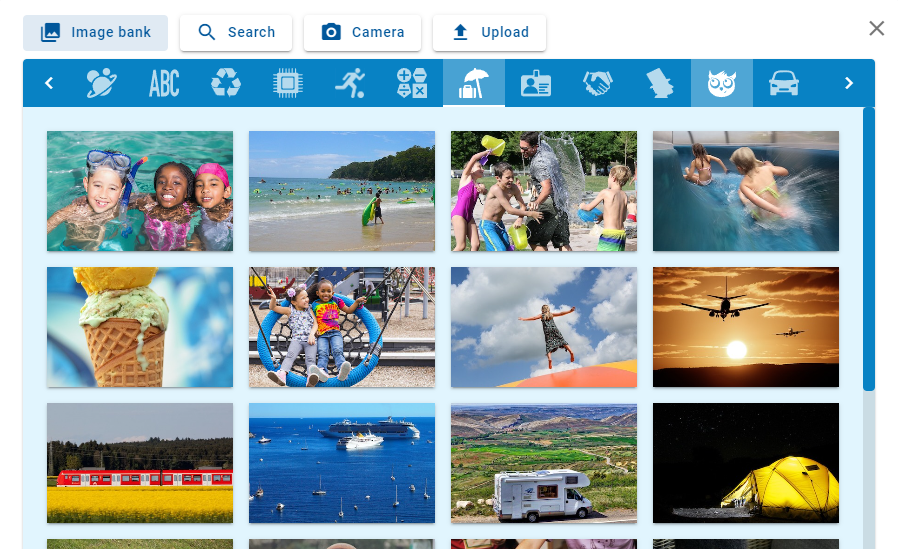This screenshot has height=549, width=898.
Task: Click the image gallery vertical scrollbar
Action: pyautogui.click(x=869, y=248)
